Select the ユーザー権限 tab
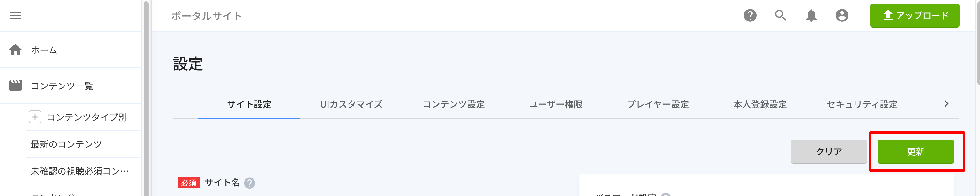The image size is (980, 196). point(555,104)
